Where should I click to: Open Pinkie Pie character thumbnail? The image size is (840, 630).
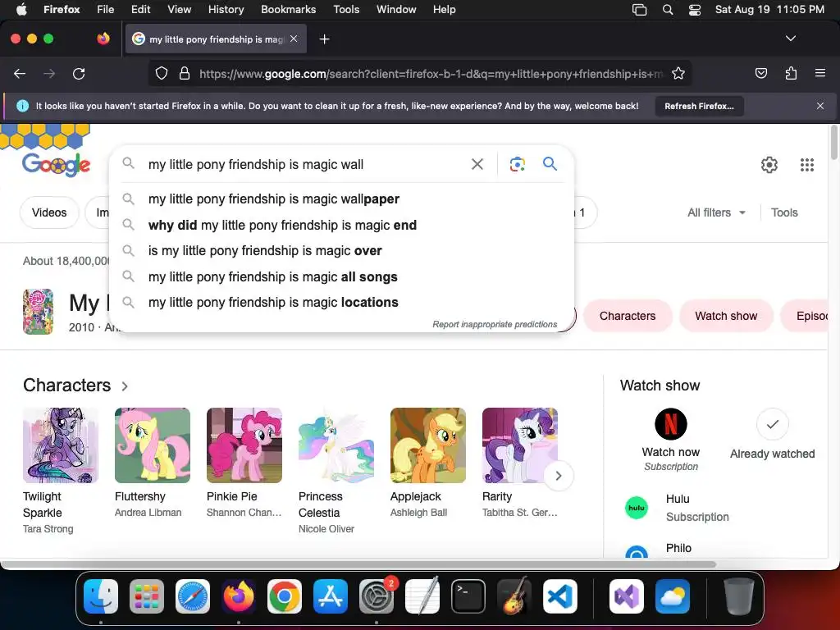click(244, 445)
